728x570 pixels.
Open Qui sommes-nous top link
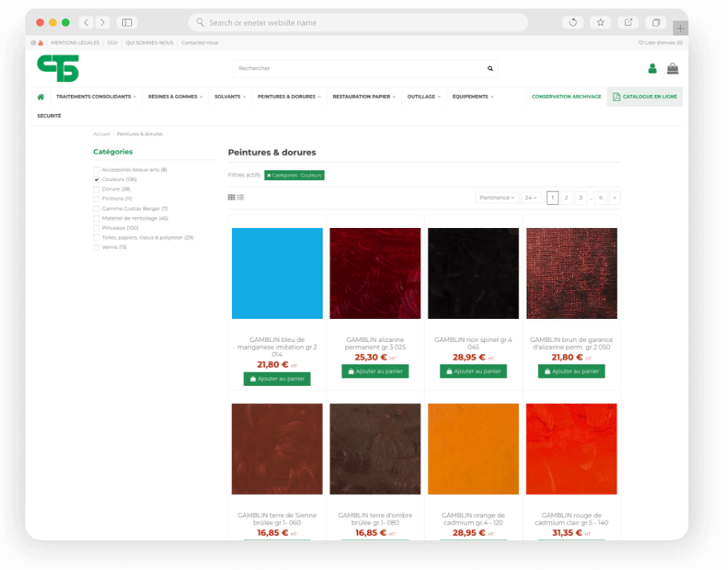click(149, 43)
